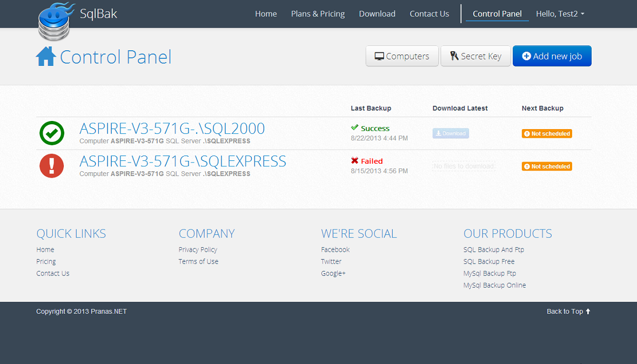Viewport: 637px width, 364px height.
Task: Open Contact Us in top navigation
Action: (430, 14)
